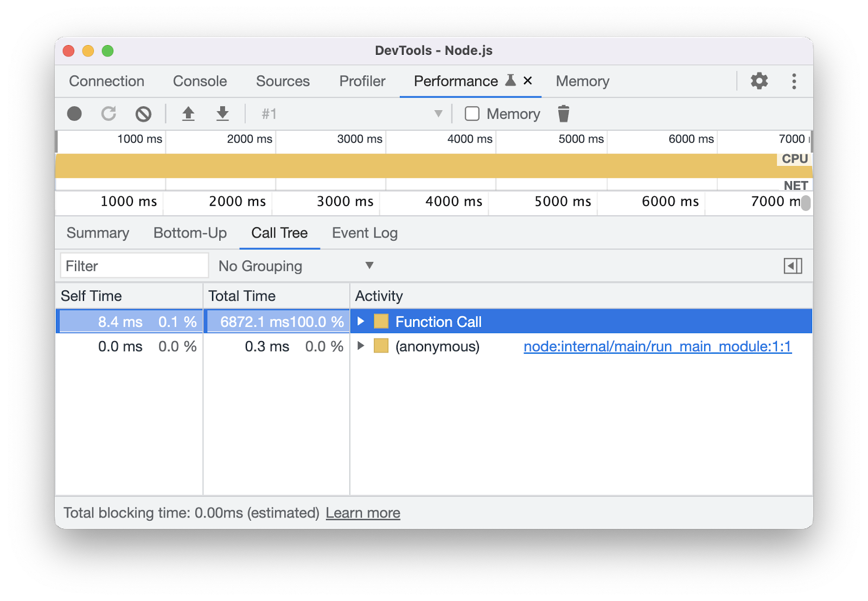This screenshot has width=868, height=601.
Task: Open the run_main_module:1:1 source link
Action: coord(657,347)
